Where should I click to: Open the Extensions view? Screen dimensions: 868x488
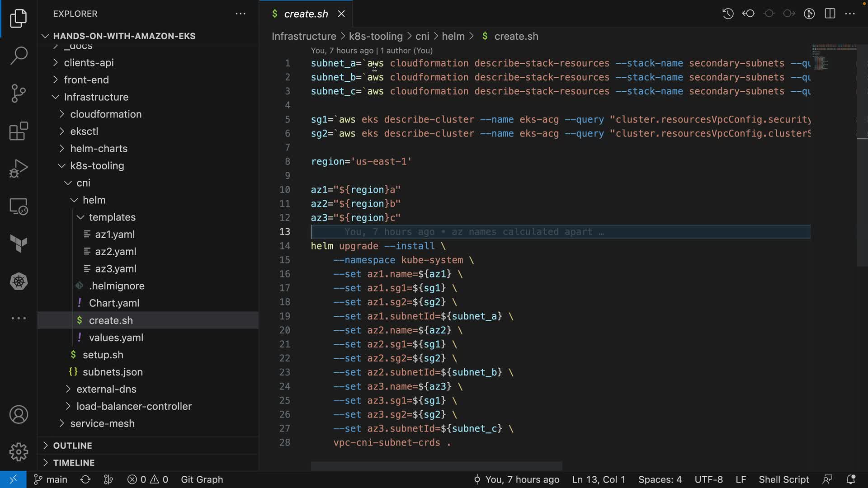[19, 131]
